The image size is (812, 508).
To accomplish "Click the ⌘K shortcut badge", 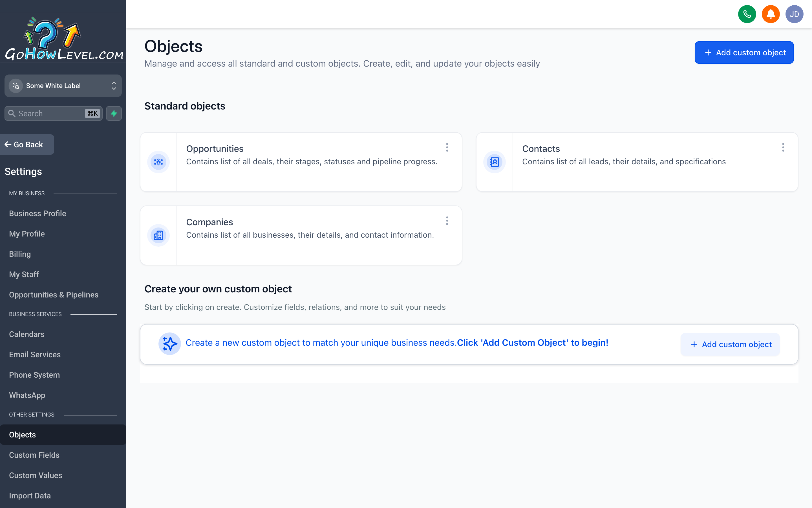I will [x=92, y=113].
